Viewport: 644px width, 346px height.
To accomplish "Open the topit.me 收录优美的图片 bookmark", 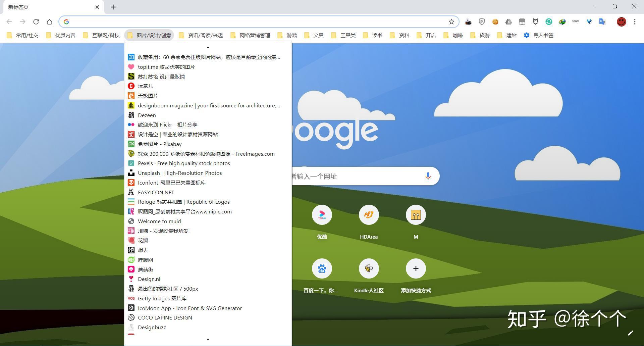I will pyautogui.click(x=208, y=67).
